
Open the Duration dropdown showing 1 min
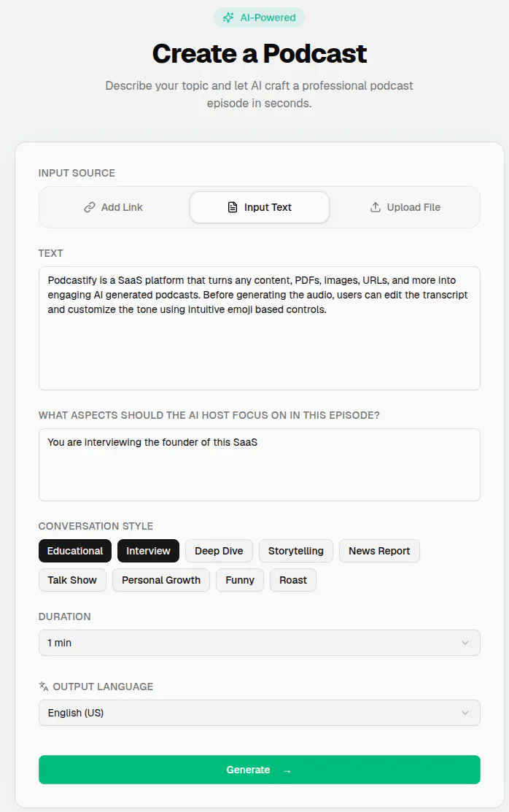pos(260,643)
